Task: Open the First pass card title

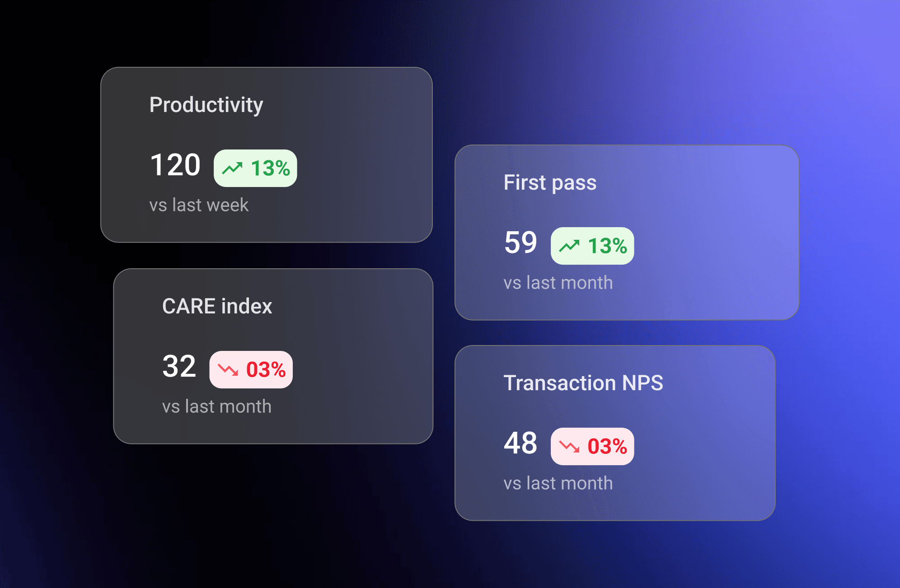Action: (550, 183)
